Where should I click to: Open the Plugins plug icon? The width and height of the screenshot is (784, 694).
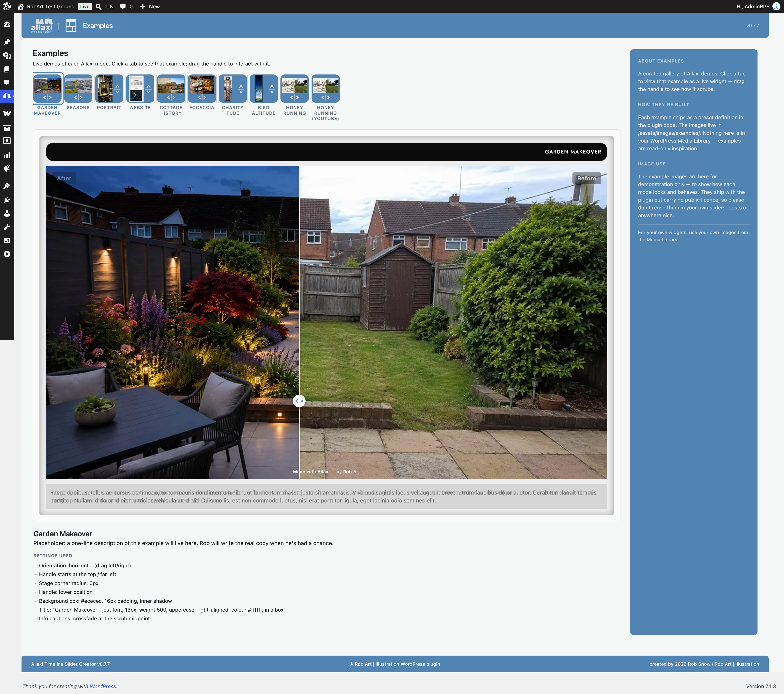tap(7, 200)
